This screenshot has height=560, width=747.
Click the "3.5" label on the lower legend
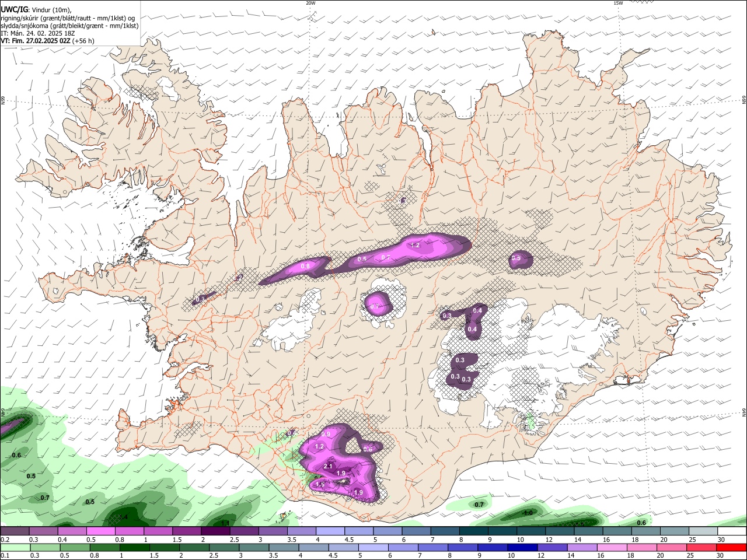tap(273, 556)
